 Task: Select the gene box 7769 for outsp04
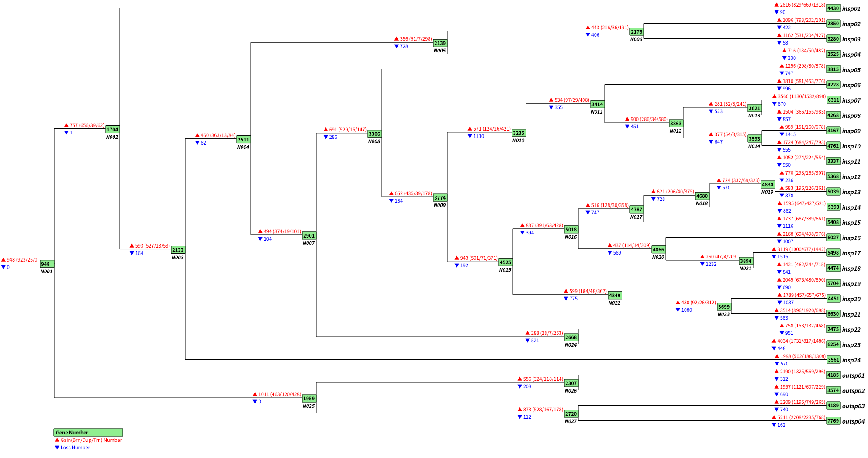pyautogui.click(x=833, y=420)
